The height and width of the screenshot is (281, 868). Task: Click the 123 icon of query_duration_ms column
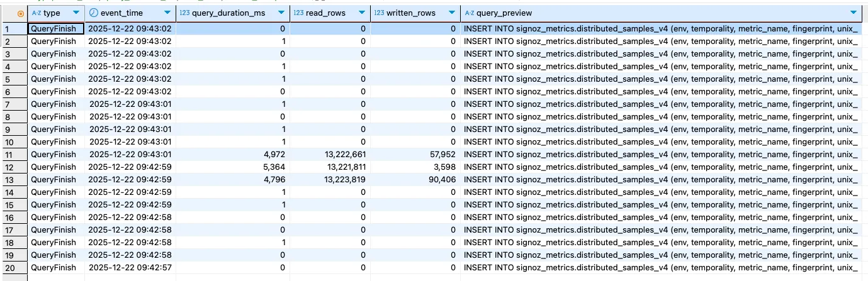[x=184, y=13]
